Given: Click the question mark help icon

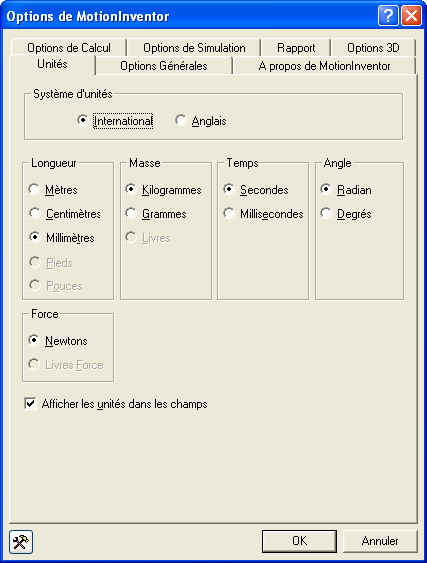Looking at the screenshot, I should pos(388,16).
